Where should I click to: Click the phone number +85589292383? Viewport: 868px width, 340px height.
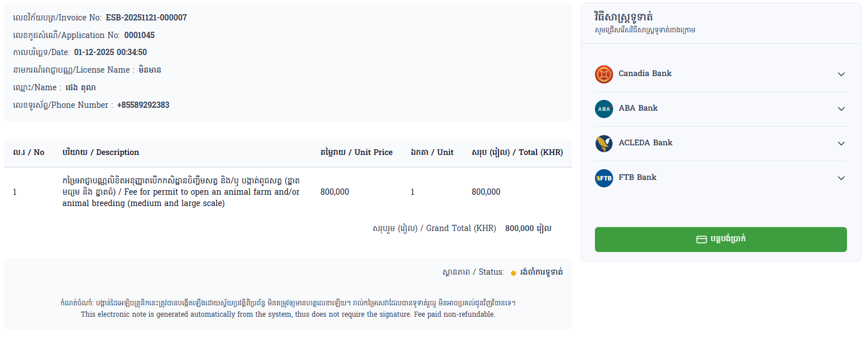(143, 105)
